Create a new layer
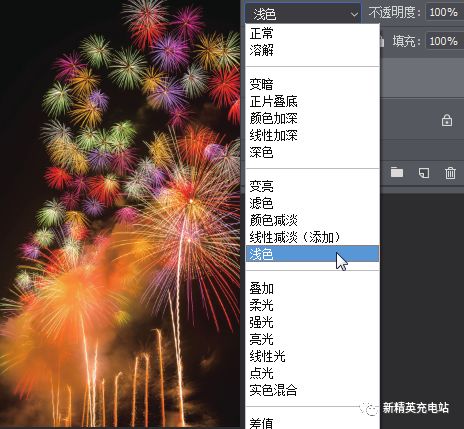The width and height of the screenshot is (464, 429). (424, 173)
